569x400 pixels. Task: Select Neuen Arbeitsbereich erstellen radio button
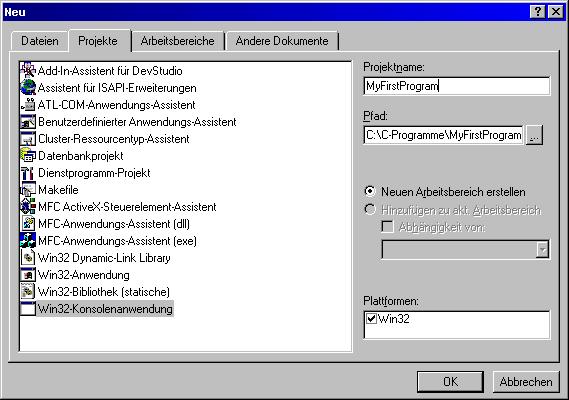tap(370, 191)
